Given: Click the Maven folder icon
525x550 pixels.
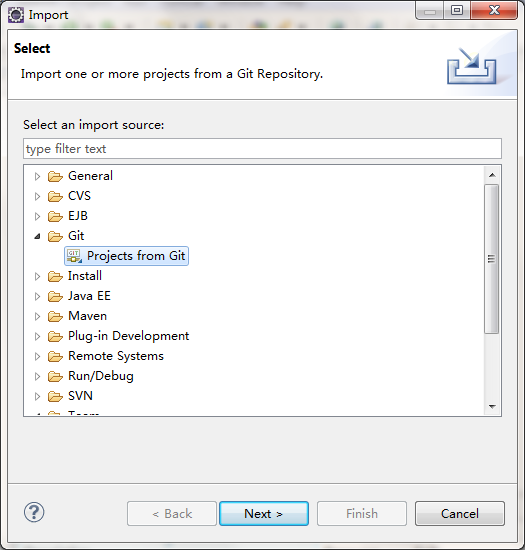Looking at the screenshot, I should pyautogui.click(x=55, y=316).
